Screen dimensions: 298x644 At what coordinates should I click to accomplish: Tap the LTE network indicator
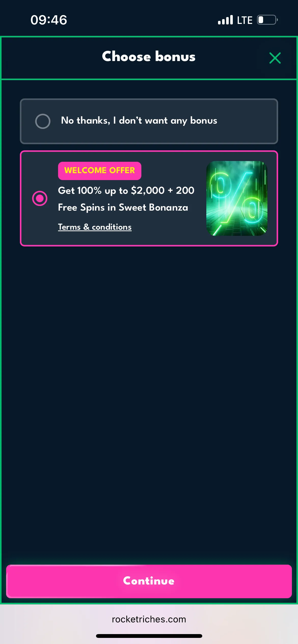245,20
